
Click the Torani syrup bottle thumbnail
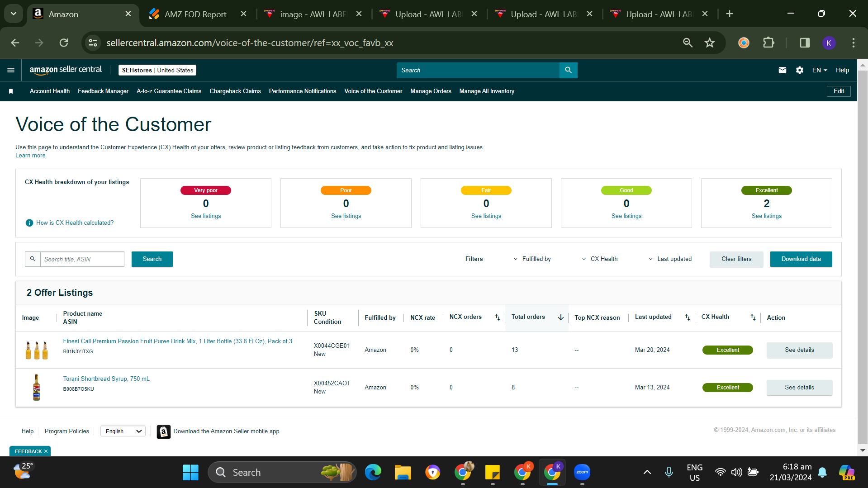pos(37,388)
